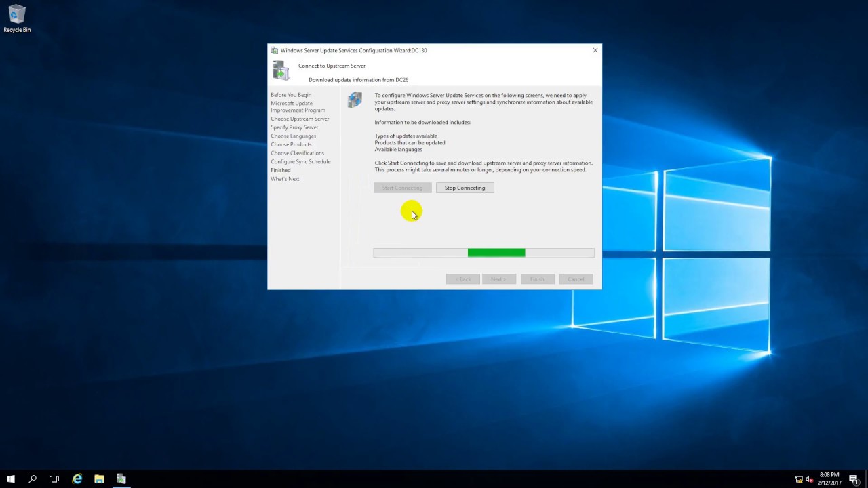
Task: Open File Explorer from taskbar
Action: [x=99, y=479]
